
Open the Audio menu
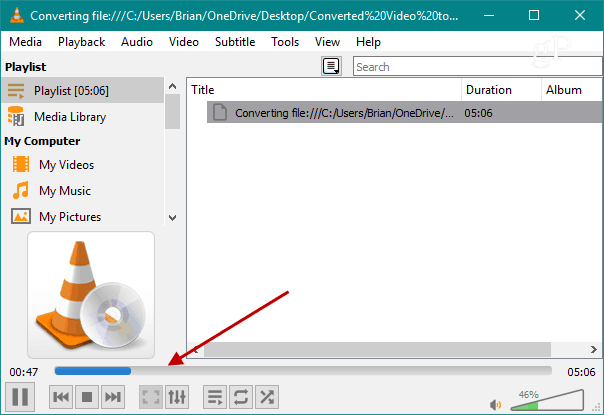137,42
